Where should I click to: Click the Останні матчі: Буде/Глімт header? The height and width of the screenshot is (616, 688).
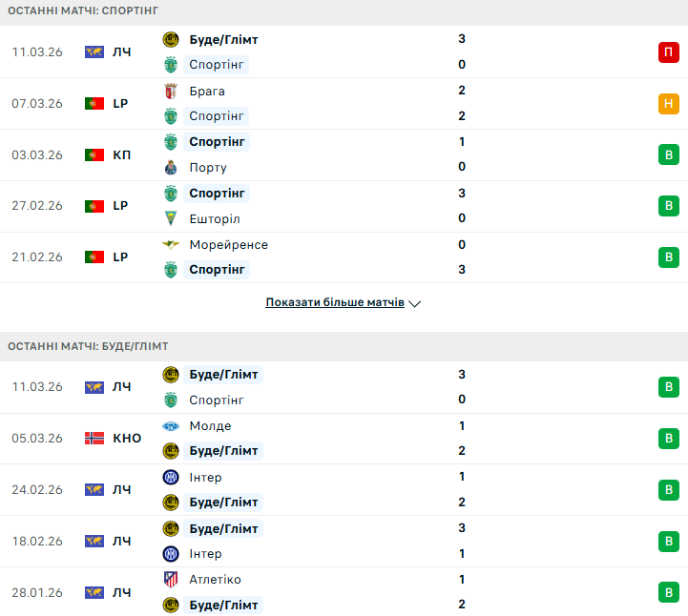[88, 346]
